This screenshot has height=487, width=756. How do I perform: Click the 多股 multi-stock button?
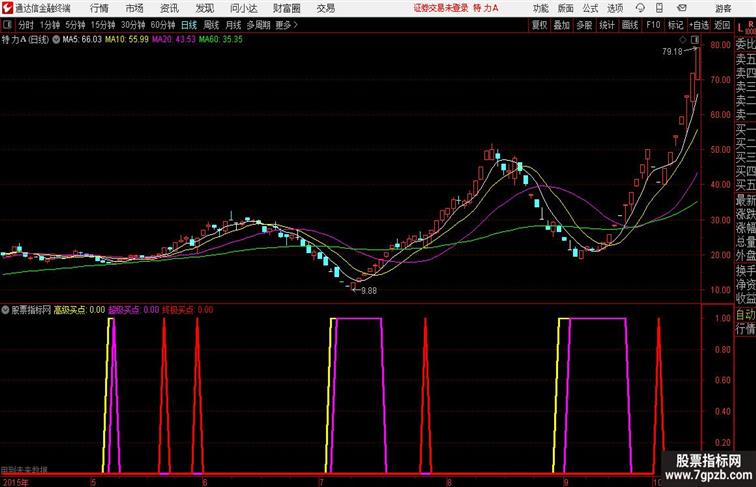point(584,25)
